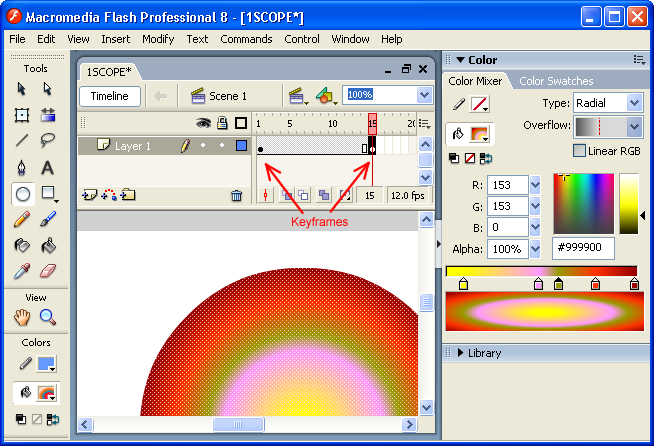The height and width of the screenshot is (446, 654).
Task: Activate the Zoom magnifier tool
Action: pos(47,318)
